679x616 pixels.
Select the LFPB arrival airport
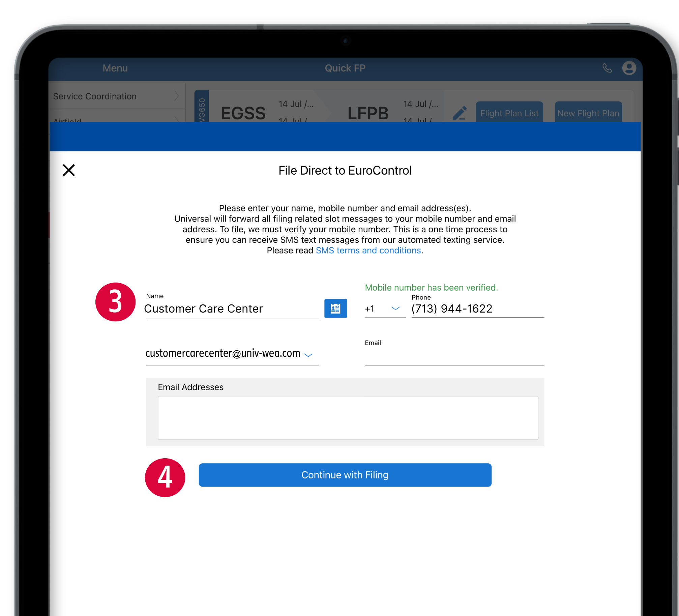368,113
